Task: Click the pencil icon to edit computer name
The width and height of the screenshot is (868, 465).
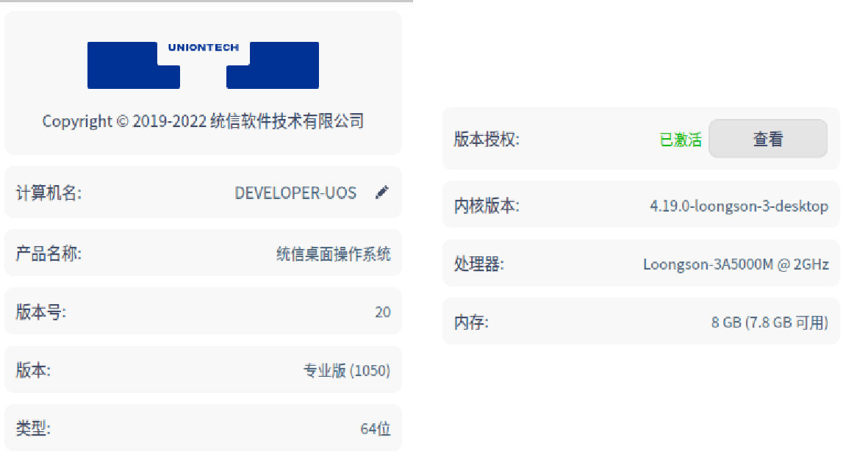Action: click(382, 192)
